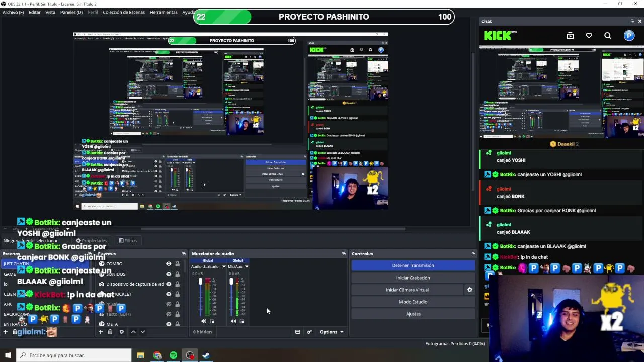The image size is (644, 362).
Task: Open the Filtros button for sources
Action: [x=128, y=241]
